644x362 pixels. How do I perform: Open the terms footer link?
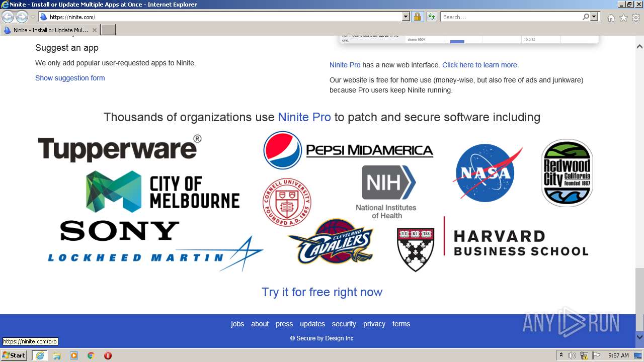401,324
